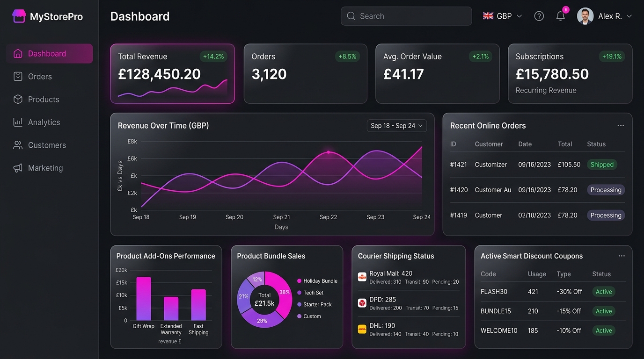This screenshot has height=359, width=644.
Task: Click the UK flag currency icon
Action: [488, 16]
